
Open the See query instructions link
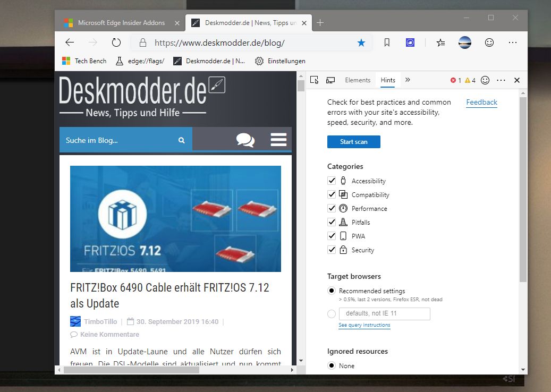tap(364, 325)
